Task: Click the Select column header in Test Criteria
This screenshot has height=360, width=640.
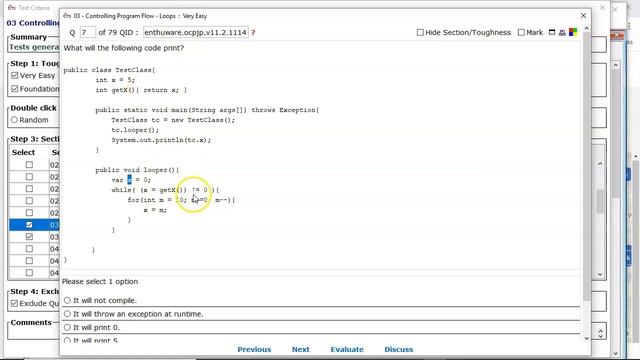Action: [x=23, y=152]
